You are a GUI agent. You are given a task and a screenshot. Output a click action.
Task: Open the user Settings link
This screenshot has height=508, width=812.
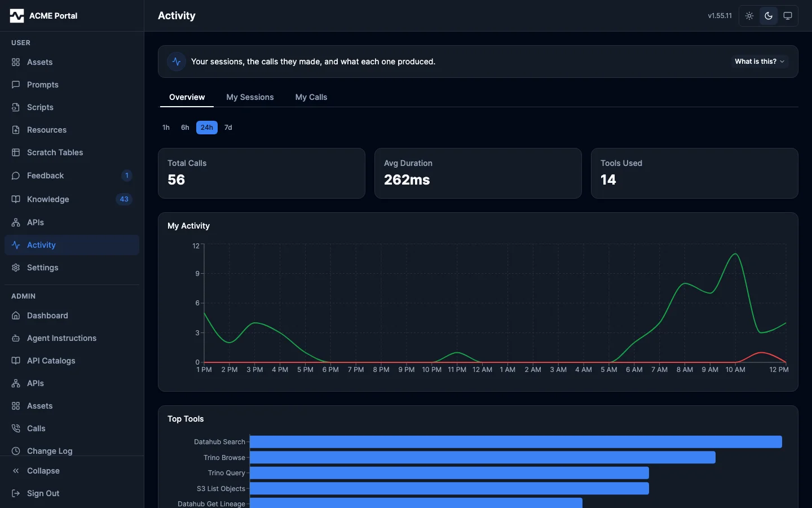(x=72, y=268)
